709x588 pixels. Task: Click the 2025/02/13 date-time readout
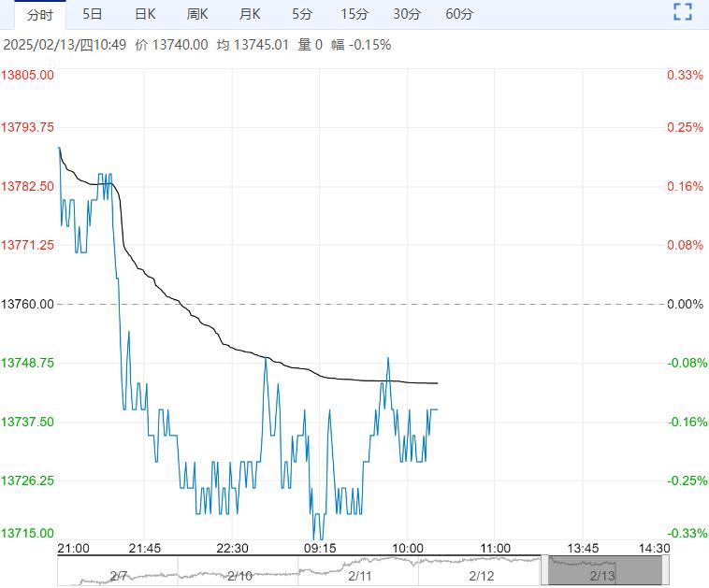[65, 45]
